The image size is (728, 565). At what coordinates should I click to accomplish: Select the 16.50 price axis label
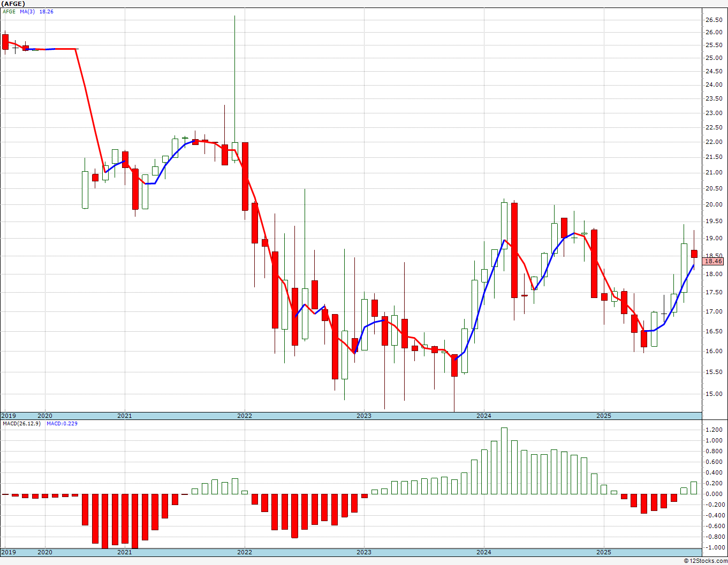coord(714,331)
